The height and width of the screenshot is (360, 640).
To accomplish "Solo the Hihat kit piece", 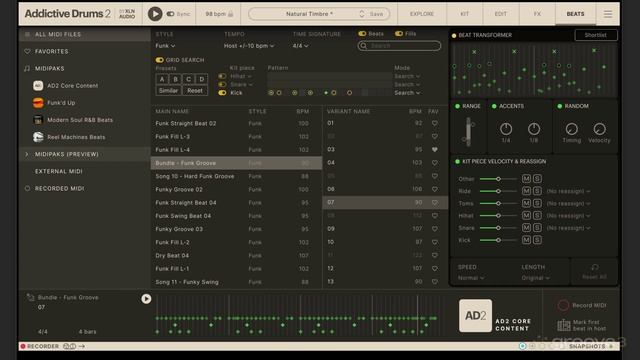I will click(x=537, y=216).
